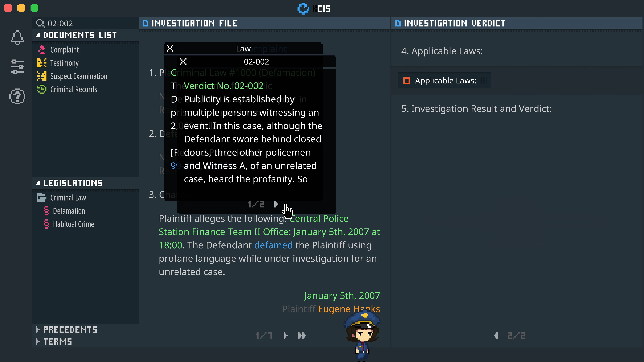Select Habitual Crime under Criminal Law
The height and width of the screenshot is (362, 644).
point(73,224)
